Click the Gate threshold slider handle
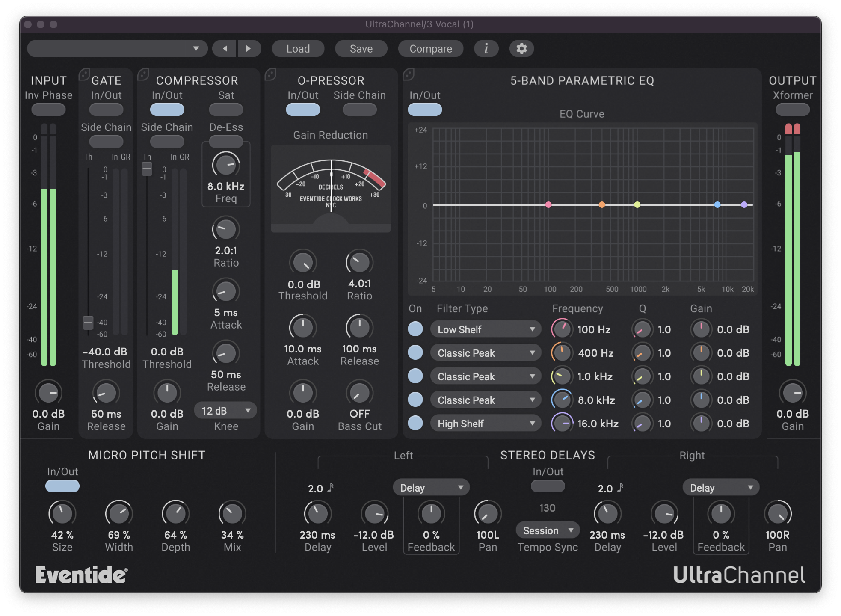The height and width of the screenshot is (616, 841). [x=88, y=323]
